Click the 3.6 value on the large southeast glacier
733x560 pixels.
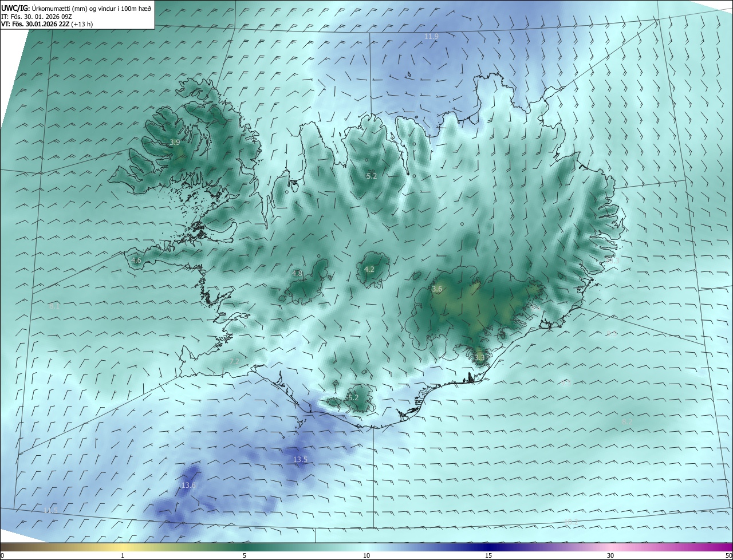tap(437, 289)
